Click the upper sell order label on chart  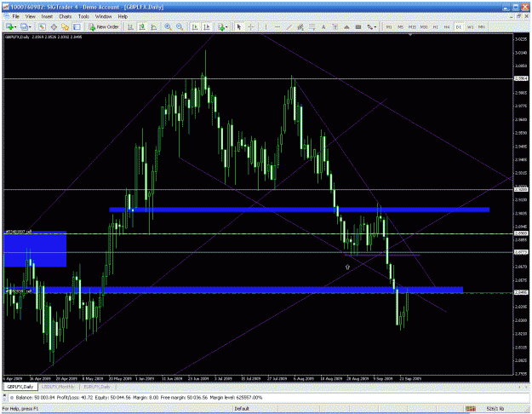coord(18,232)
